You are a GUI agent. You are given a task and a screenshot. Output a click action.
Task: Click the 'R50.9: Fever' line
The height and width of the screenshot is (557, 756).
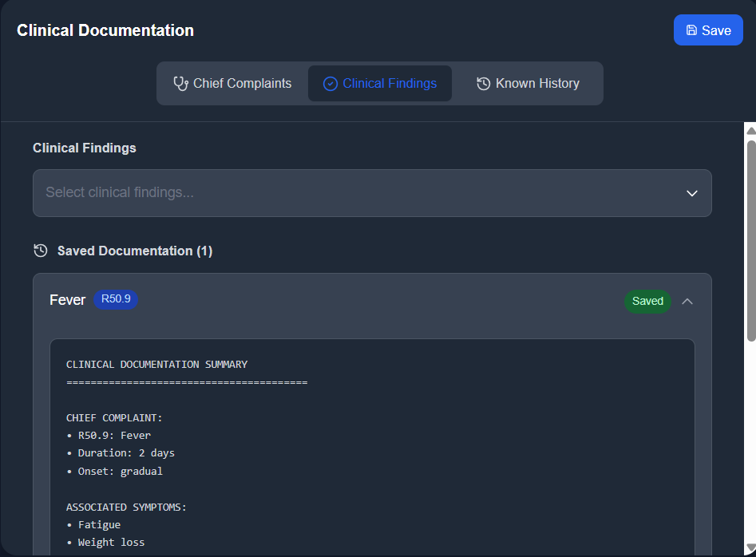109,436
